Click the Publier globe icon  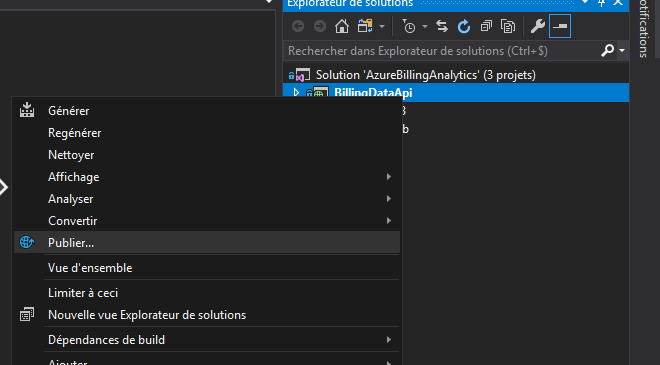pyautogui.click(x=27, y=242)
